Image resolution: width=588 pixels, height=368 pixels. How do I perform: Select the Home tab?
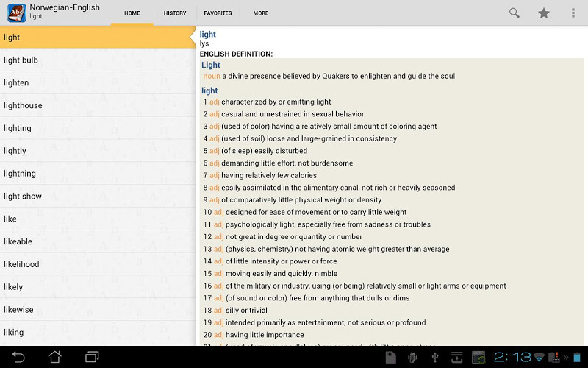click(x=132, y=13)
